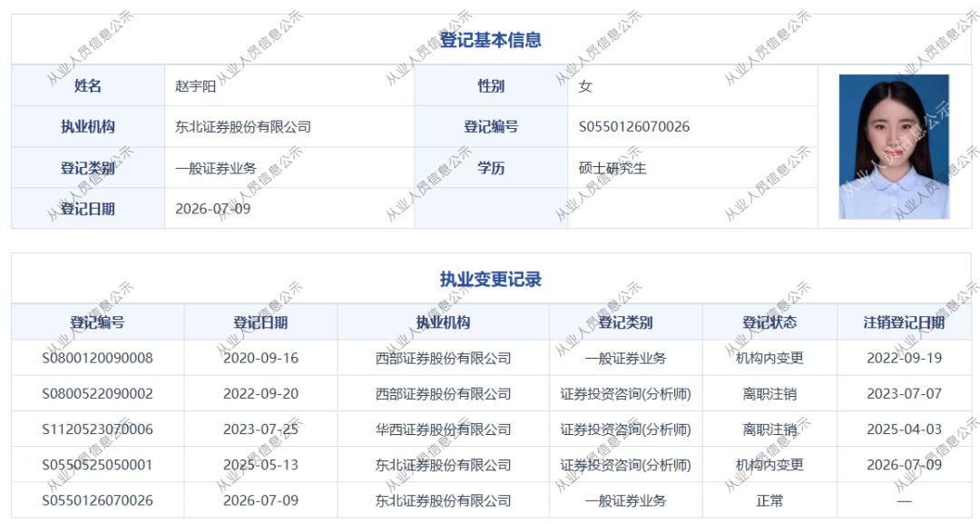Image resolution: width=980 pixels, height=524 pixels.
Task: Select cancellation date 2025-04-03
Action: point(904,430)
